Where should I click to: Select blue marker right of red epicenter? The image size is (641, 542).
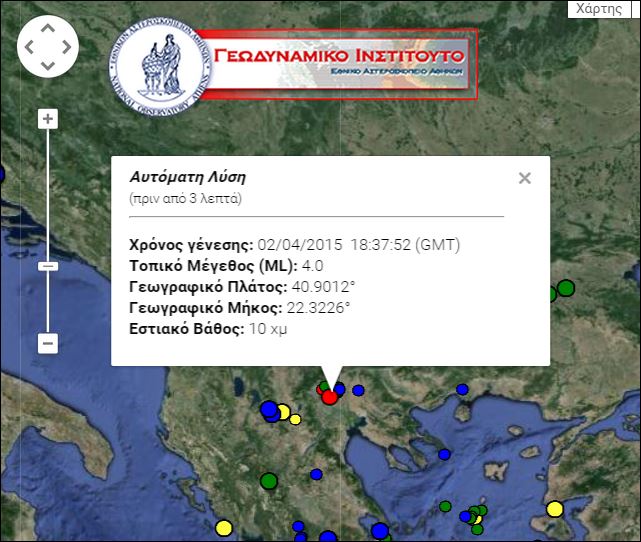coord(358,390)
